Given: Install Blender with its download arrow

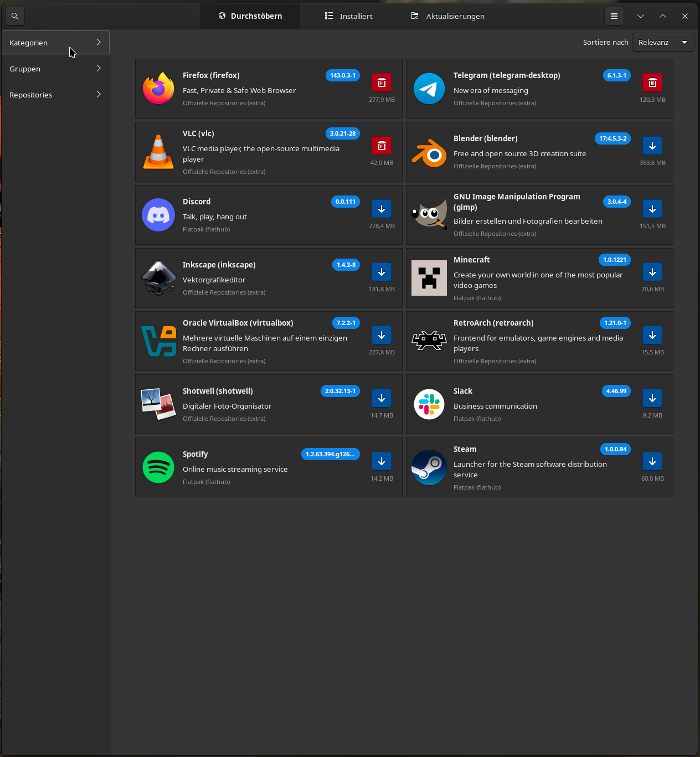Looking at the screenshot, I should point(652,146).
